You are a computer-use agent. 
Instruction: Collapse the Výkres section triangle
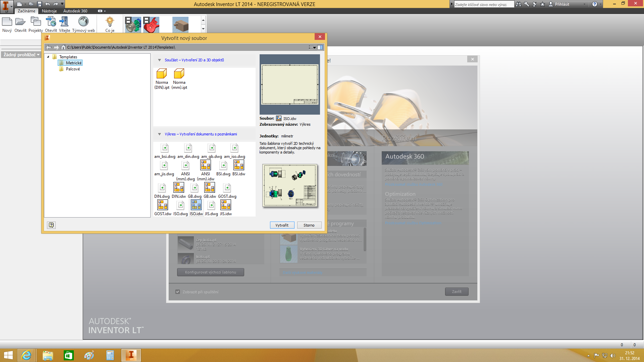159,134
